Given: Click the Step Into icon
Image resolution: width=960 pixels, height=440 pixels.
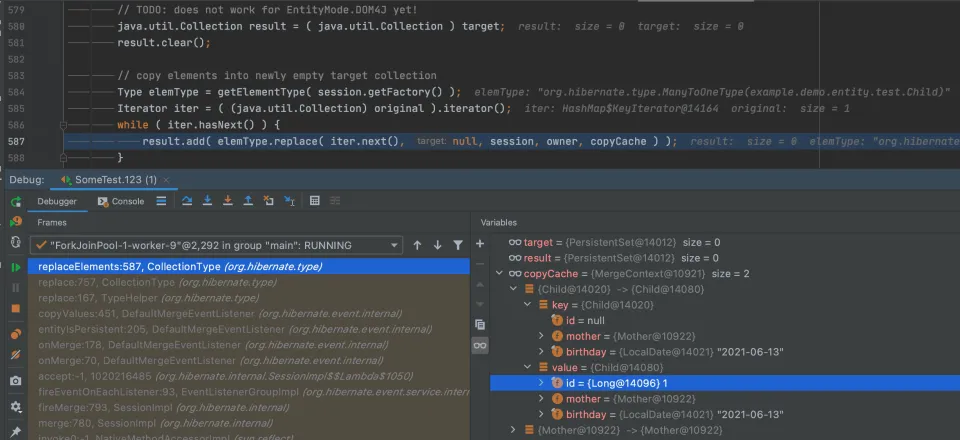Looking at the screenshot, I should click(x=208, y=201).
